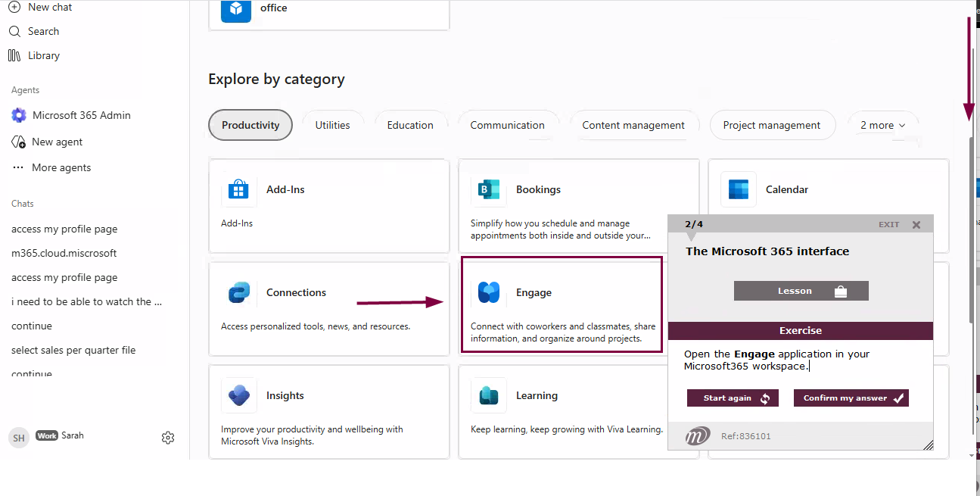Click the SH profile avatar
Viewport: 980px width, 496px height.
[19, 438]
